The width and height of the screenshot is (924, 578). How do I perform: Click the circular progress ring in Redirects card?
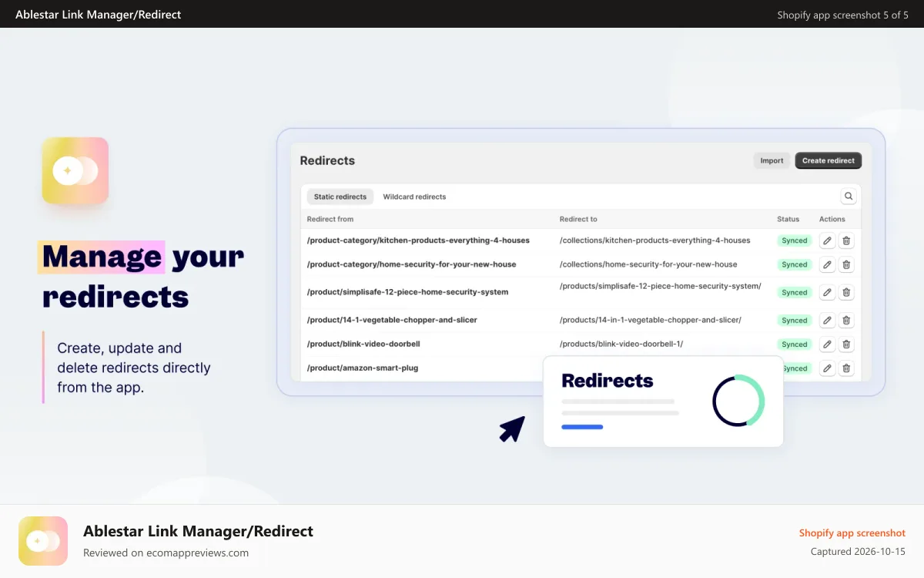click(x=738, y=401)
